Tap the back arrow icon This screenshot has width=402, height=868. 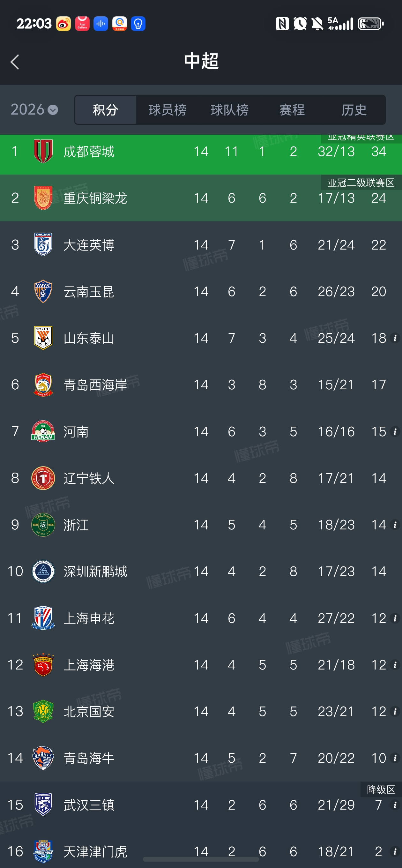click(15, 62)
